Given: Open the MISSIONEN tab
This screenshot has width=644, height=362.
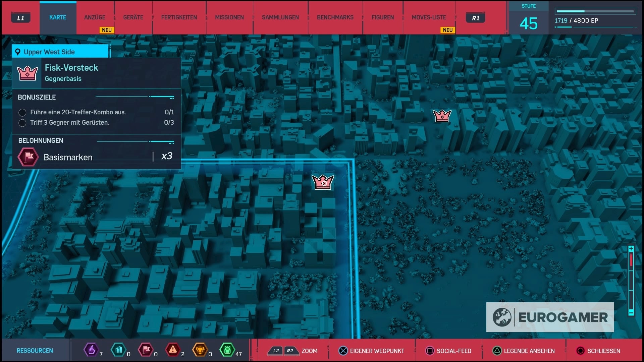Looking at the screenshot, I should pyautogui.click(x=229, y=17).
